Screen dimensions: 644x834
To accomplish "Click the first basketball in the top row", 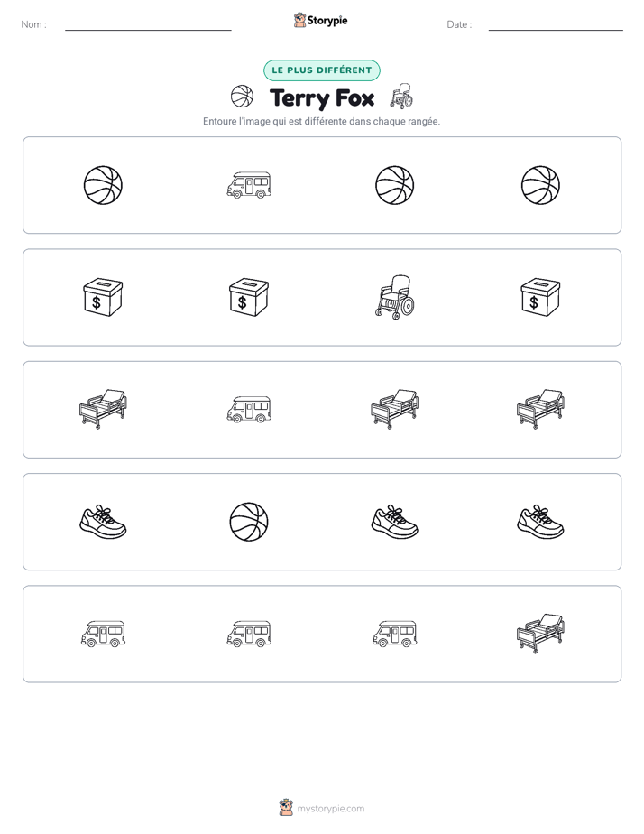I will pyautogui.click(x=103, y=185).
